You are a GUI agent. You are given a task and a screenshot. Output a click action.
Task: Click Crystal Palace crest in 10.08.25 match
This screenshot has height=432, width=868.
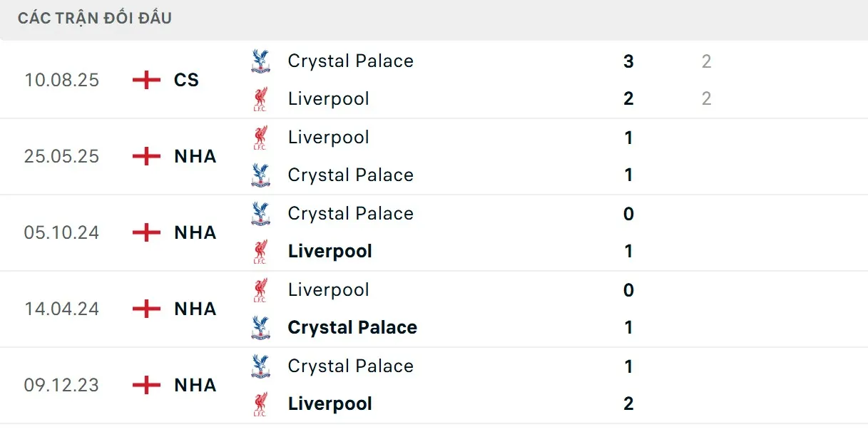coord(260,61)
